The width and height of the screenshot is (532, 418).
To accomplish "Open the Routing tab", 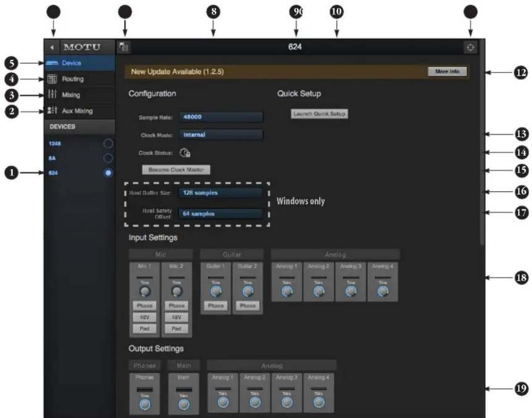I will coord(79,79).
